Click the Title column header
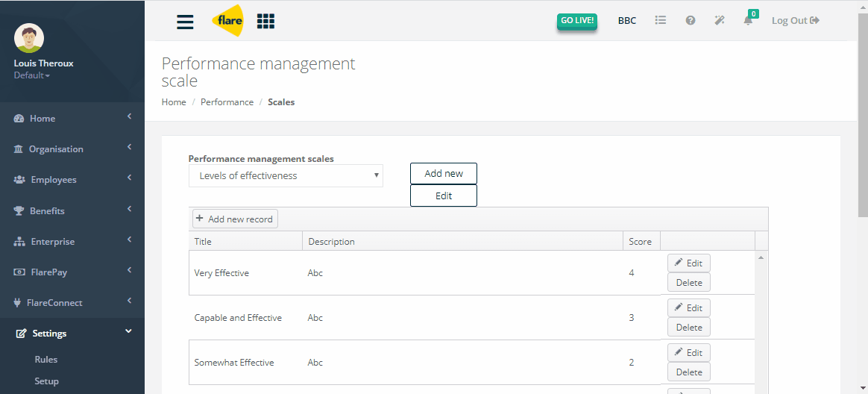 (245, 242)
